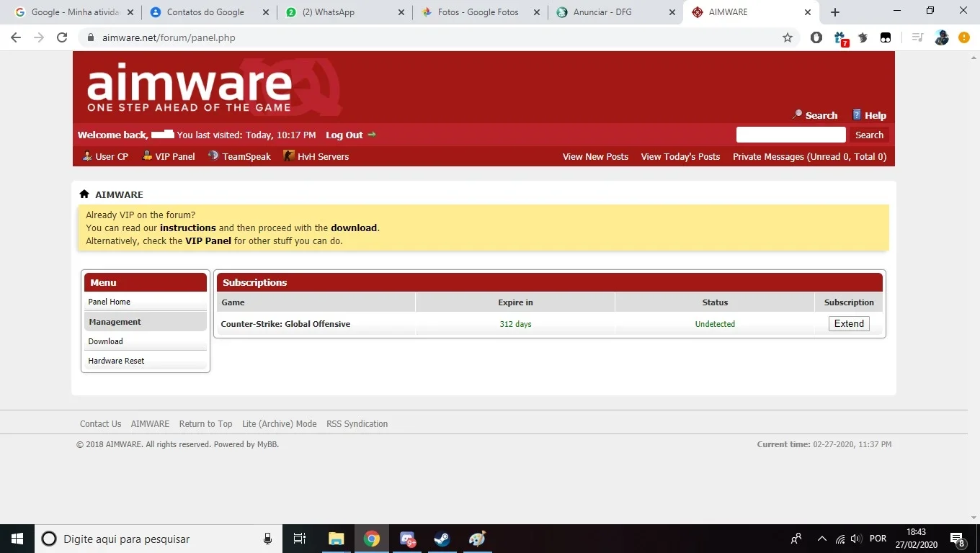Open Steam from the taskbar
Screen dimensions: 980x553
coord(442,539)
